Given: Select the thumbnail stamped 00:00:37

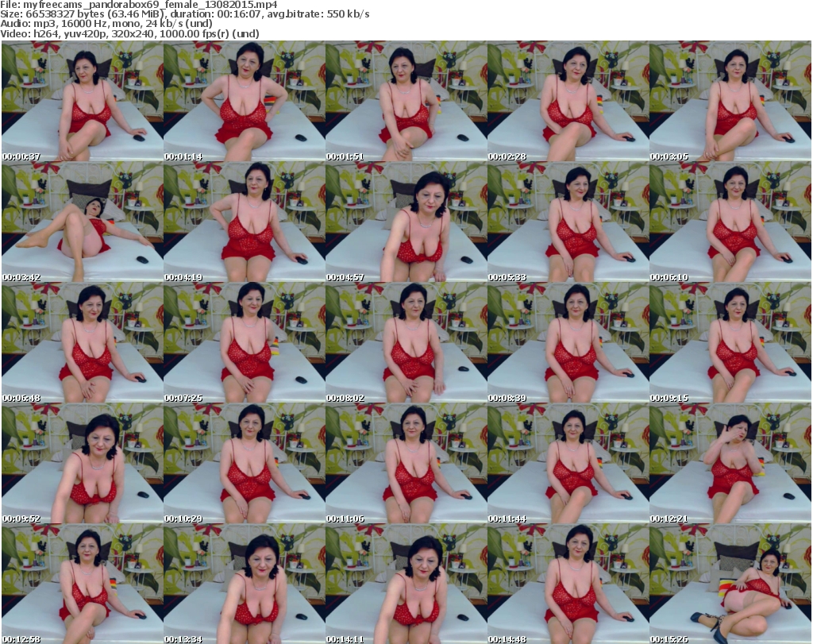Looking at the screenshot, I should point(83,101).
